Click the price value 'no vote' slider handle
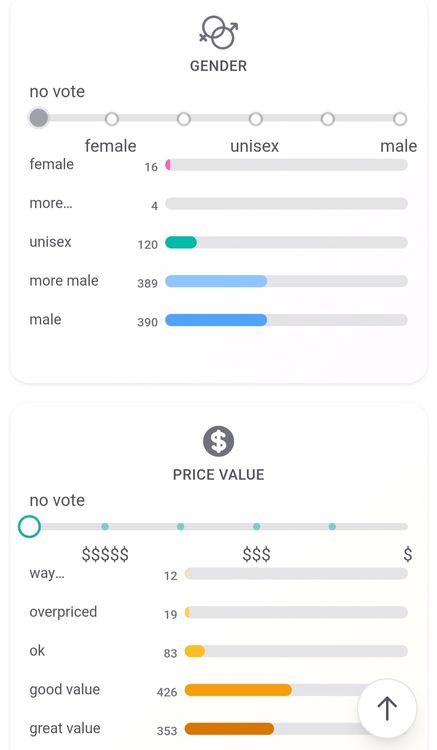The height and width of the screenshot is (750, 437). 29,526
